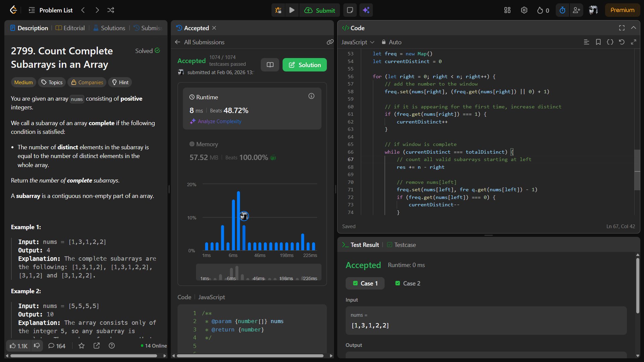Click the Analyze Complexity link
This screenshot has width=644, height=362.
(x=219, y=121)
